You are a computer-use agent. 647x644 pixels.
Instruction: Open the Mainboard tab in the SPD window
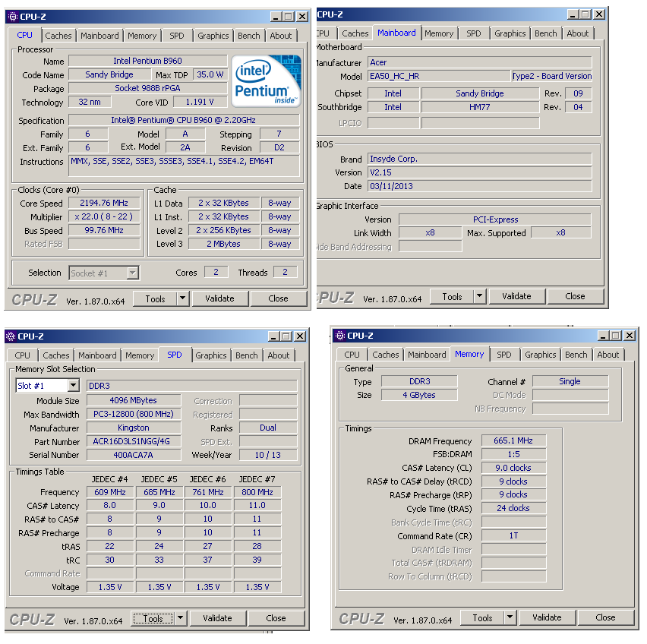97,355
